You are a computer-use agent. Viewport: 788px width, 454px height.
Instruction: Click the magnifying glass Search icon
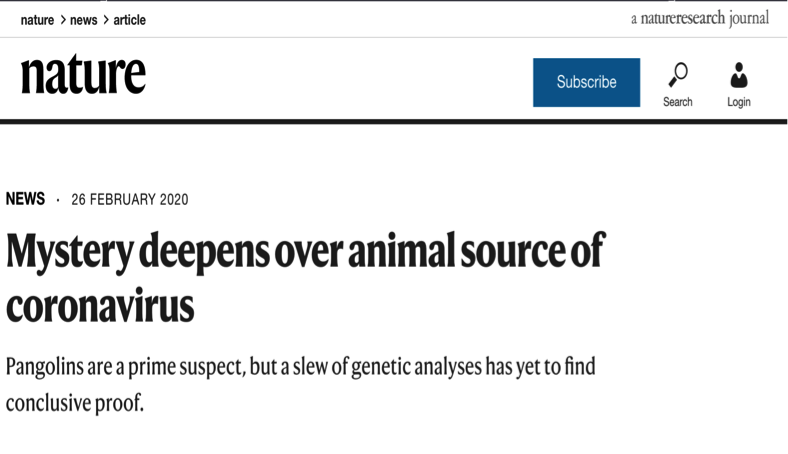(x=678, y=75)
